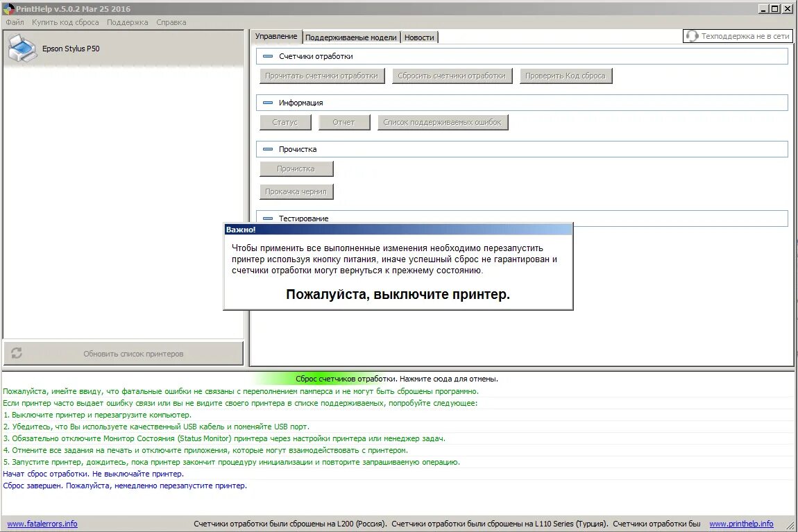This screenshot has width=798, height=532.
Task: Click the Пожалуйста, выключите принтер message
Action: pyautogui.click(x=398, y=295)
